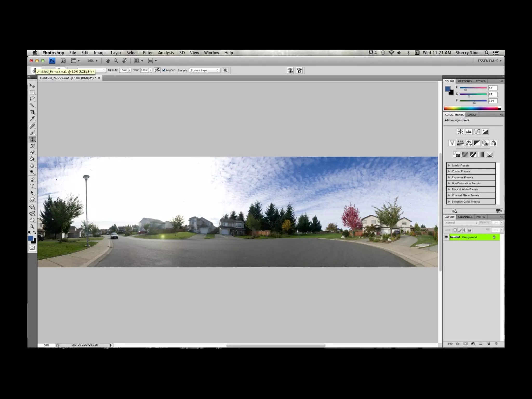Open the Essentials workspace dropdown
Screen dimensions: 532x399
[x=489, y=61]
